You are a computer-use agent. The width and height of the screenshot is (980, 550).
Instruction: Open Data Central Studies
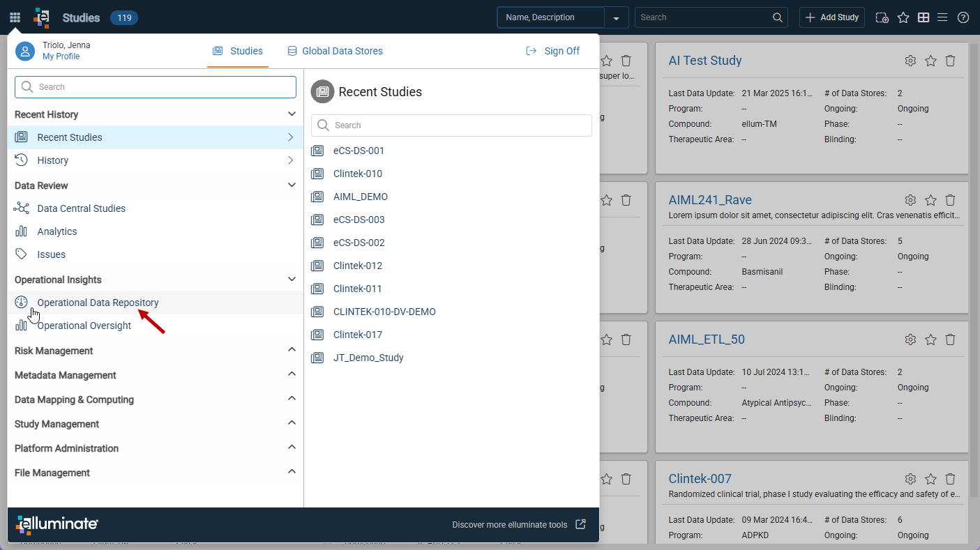pyautogui.click(x=156, y=208)
